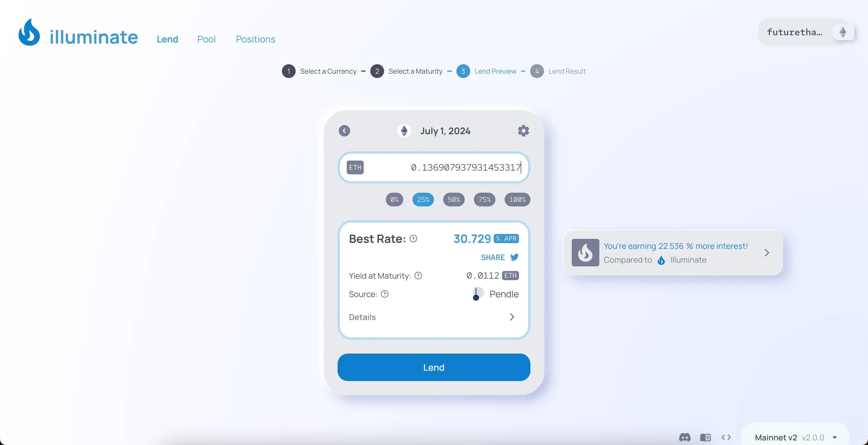Expand the Details section chevron
This screenshot has height=445, width=868.
[512, 317]
